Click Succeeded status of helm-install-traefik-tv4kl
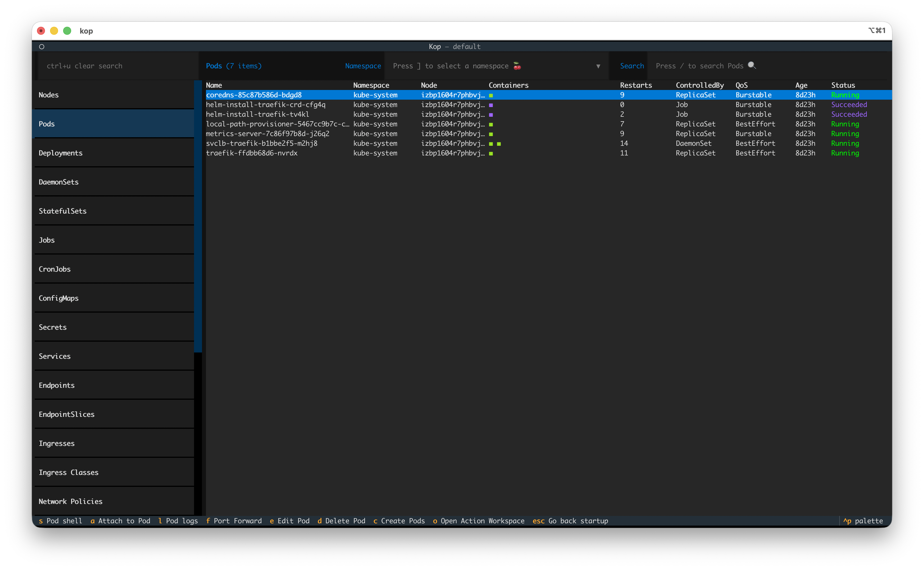This screenshot has width=924, height=570. pyautogui.click(x=849, y=115)
